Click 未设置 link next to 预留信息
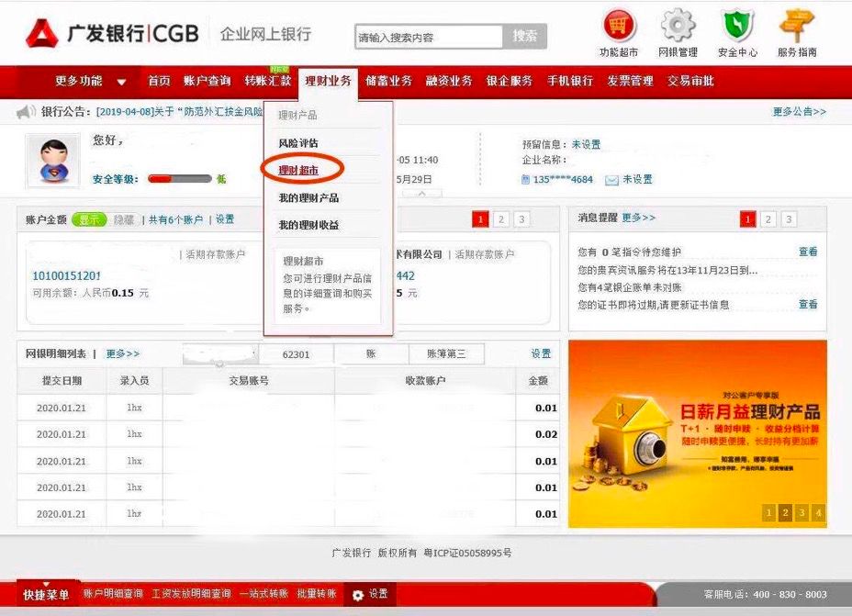 click(x=587, y=144)
